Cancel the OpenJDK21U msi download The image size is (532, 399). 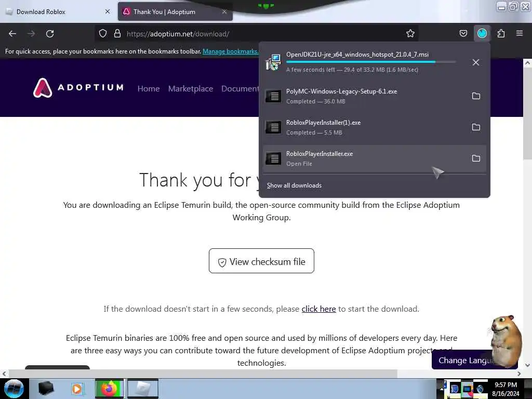pyautogui.click(x=476, y=62)
